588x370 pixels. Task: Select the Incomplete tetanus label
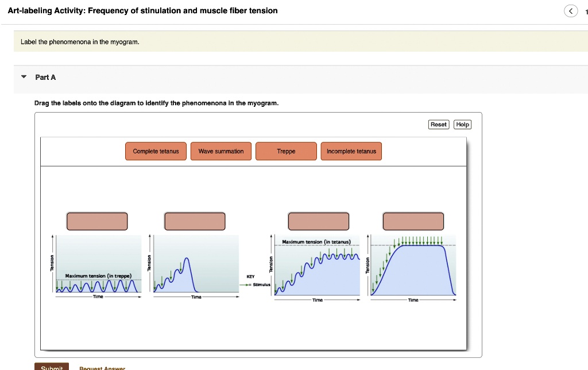351,151
